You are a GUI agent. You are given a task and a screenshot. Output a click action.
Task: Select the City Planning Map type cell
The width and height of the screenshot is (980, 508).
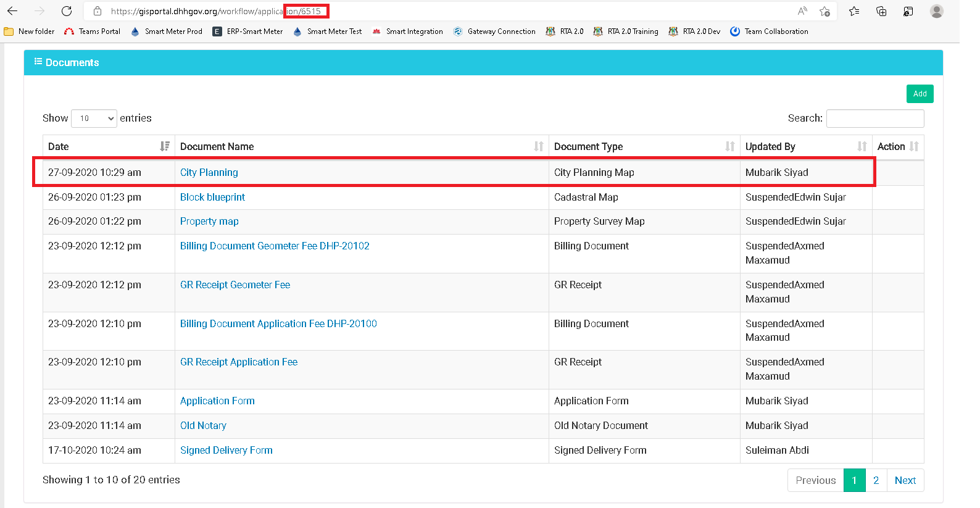click(x=644, y=172)
